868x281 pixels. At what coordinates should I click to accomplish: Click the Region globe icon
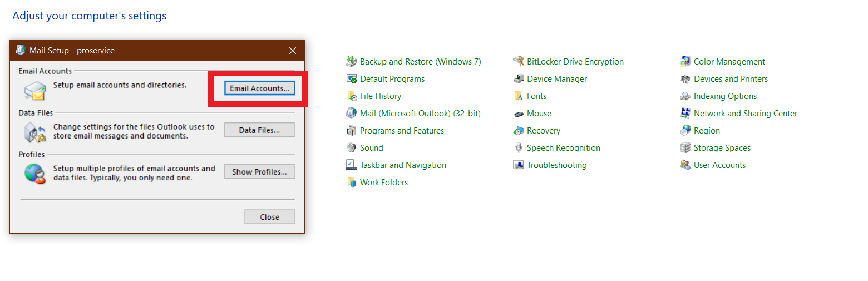pos(685,130)
